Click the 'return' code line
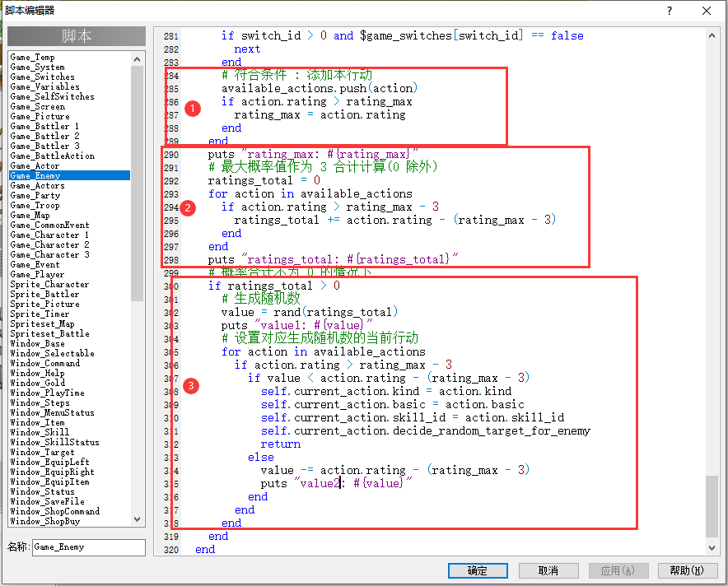728x586 pixels. pos(281,444)
